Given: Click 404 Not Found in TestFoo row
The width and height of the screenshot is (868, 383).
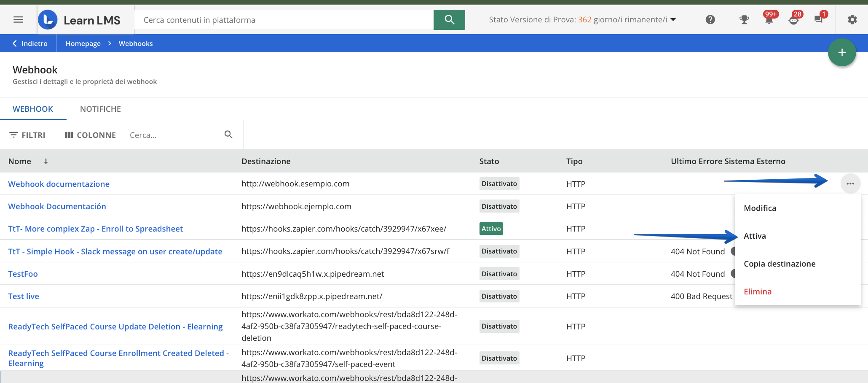Looking at the screenshot, I should [x=698, y=274].
